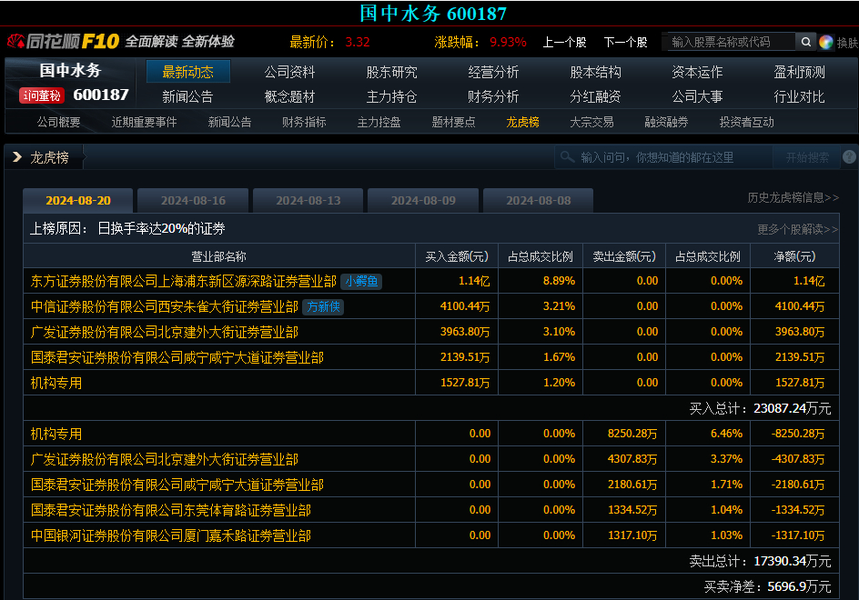
Task: Click the 卖出金额(元) column header
Action: point(624,256)
